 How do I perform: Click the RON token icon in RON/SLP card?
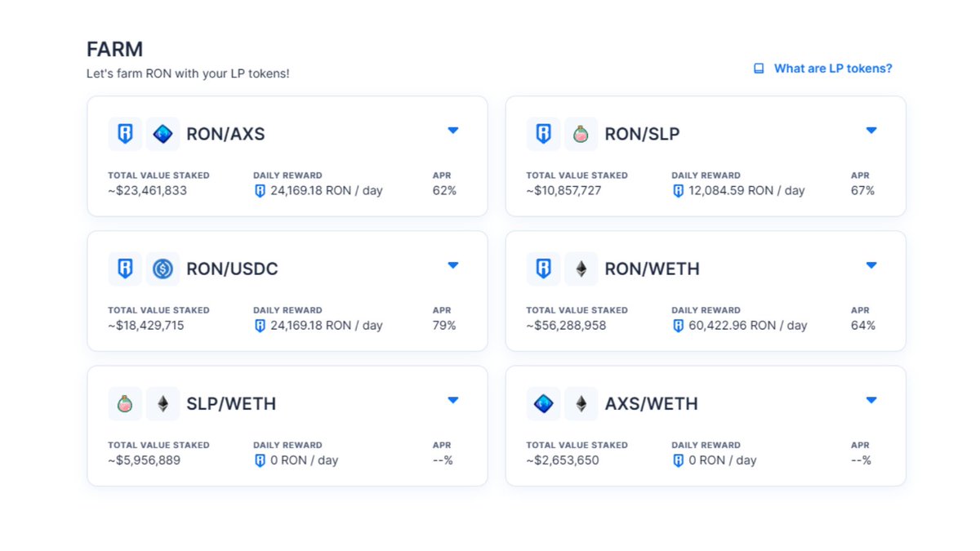(x=543, y=134)
